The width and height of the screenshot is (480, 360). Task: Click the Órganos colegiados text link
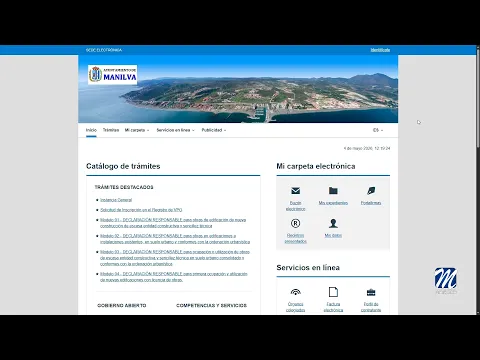pos(295,307)
